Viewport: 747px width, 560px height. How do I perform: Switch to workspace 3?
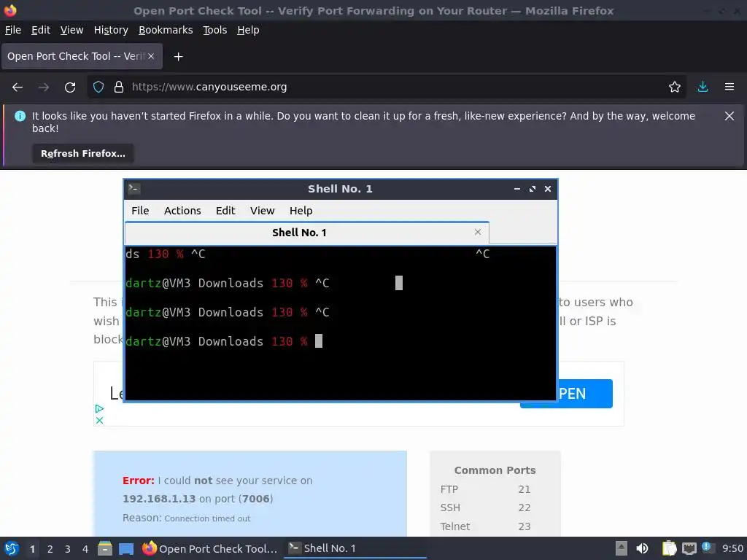68,549
